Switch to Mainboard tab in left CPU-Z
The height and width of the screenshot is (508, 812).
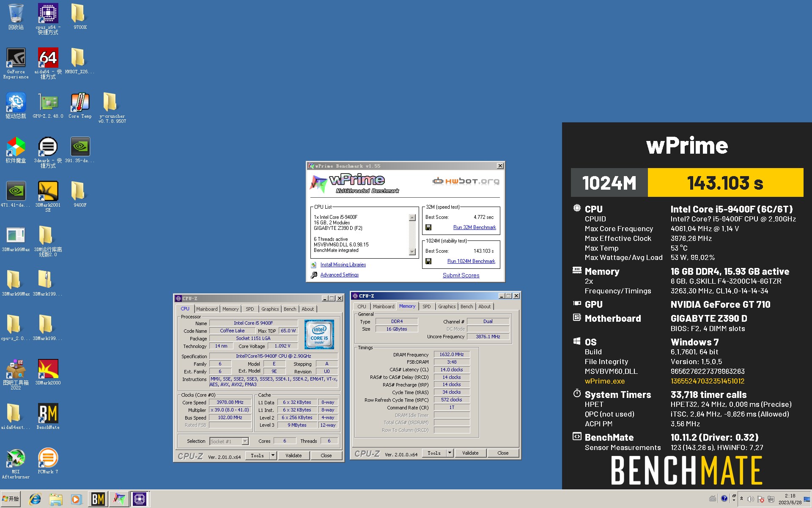(x=207, y=309)
